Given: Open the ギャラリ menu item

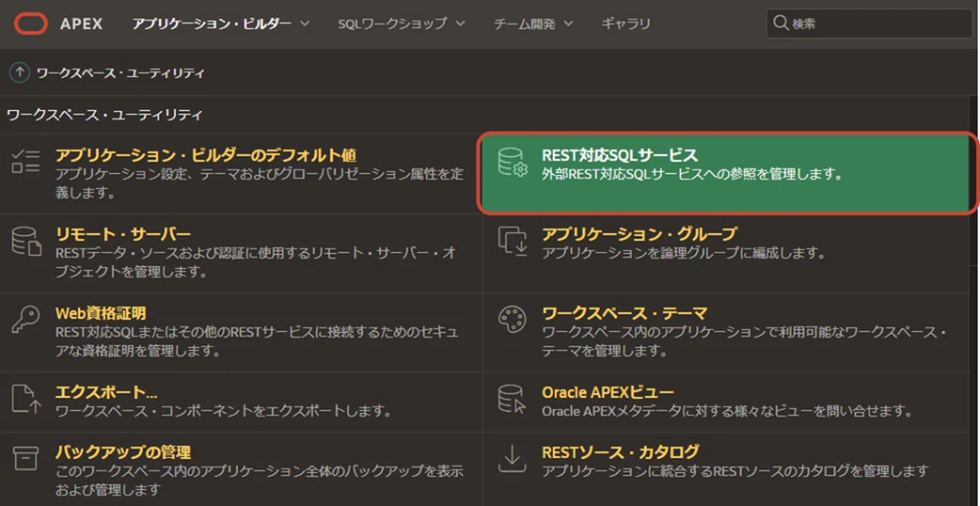Looking at the screenshot, I should (626, 24).
